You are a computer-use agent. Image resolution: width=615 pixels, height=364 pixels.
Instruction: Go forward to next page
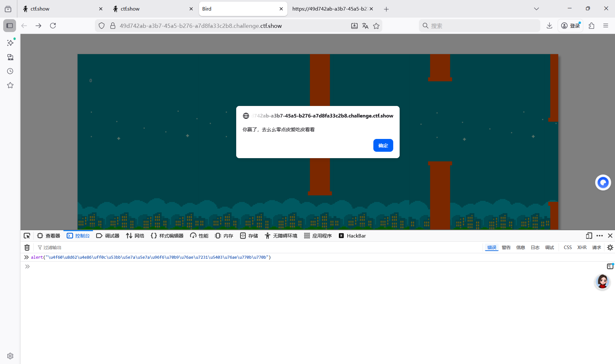38,26
